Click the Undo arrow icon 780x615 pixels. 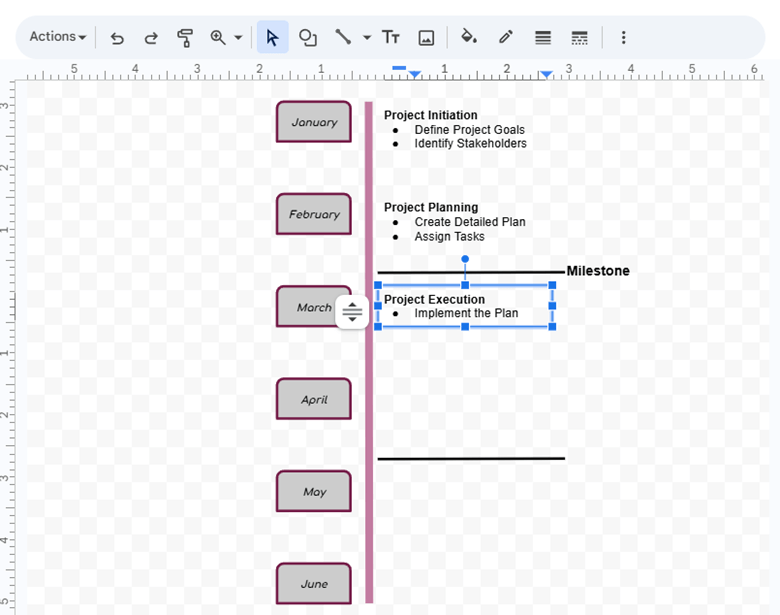(x=117, y=37)
